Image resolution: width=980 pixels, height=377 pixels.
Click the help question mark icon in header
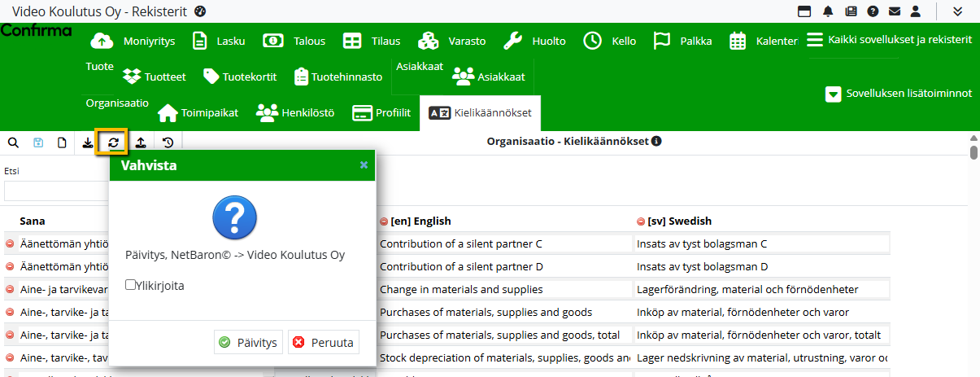coord(873,11)
